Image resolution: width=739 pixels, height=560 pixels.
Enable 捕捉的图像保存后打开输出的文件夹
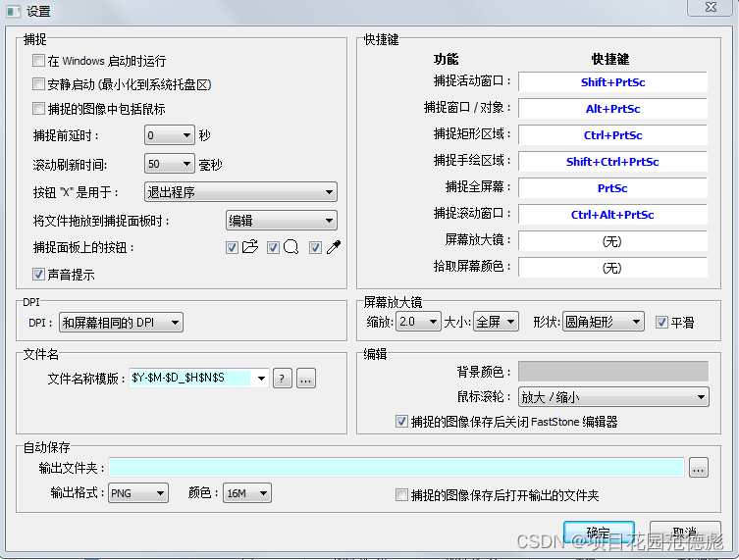pos(401,495)
